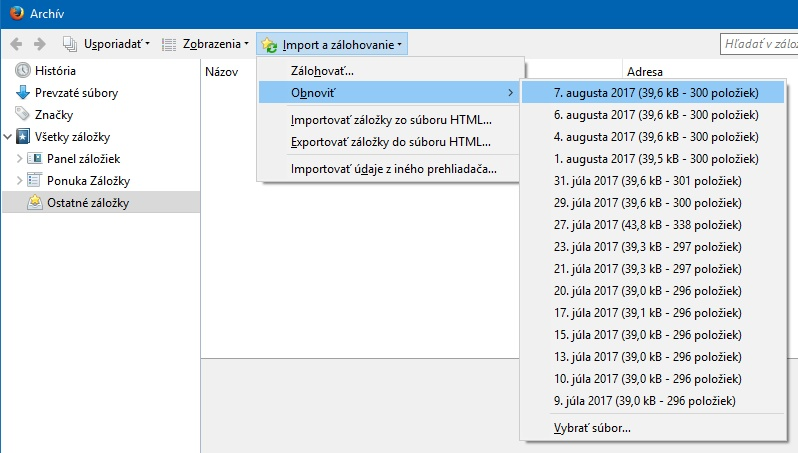The height and width of the screenshot is (453, 798).
Task: Click Vybrať súbor in the submenu
Action: pyautogui.click(x=592, y=428)
